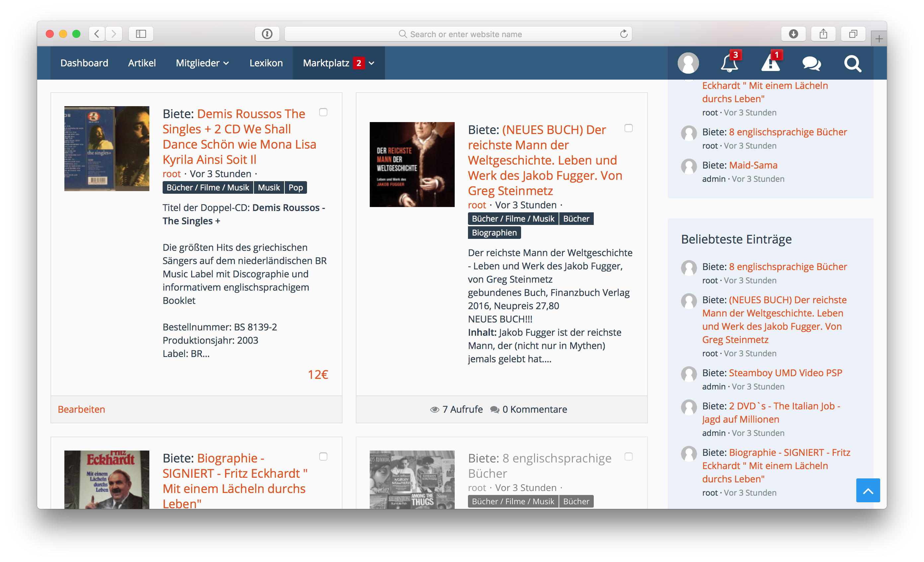Open Safari downloads list
Image resolution: width=924 pixels, height=562 pixels.
pyautogui.click(x=793, y=34)
